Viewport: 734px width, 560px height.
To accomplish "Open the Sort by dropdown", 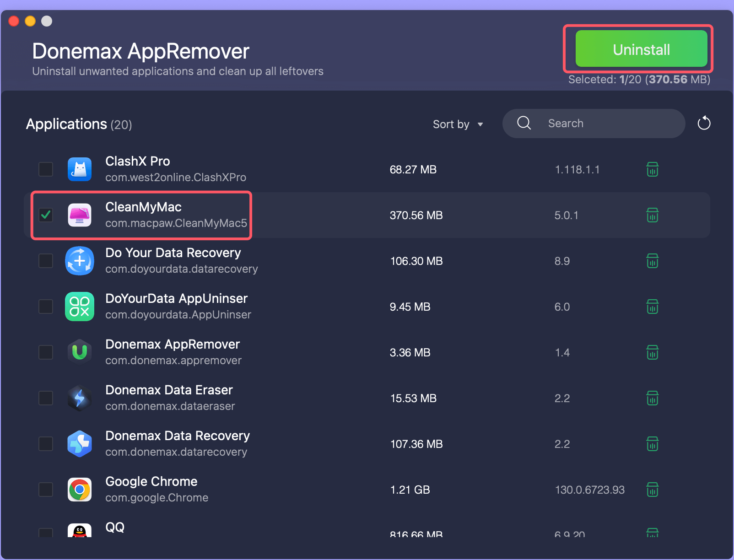I will (x=458, y=124).
